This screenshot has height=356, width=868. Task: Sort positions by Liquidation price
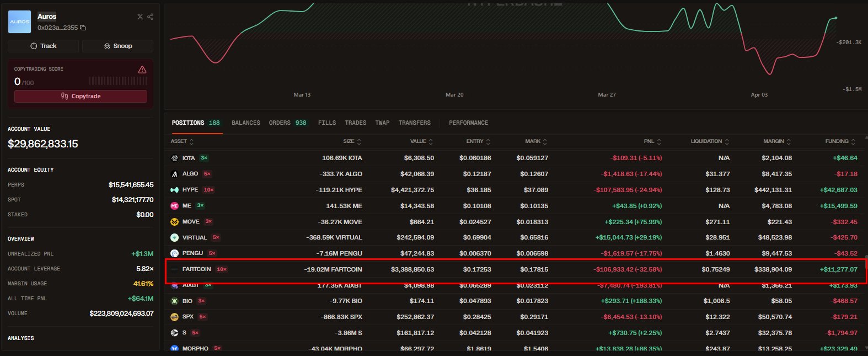point(709,141)
